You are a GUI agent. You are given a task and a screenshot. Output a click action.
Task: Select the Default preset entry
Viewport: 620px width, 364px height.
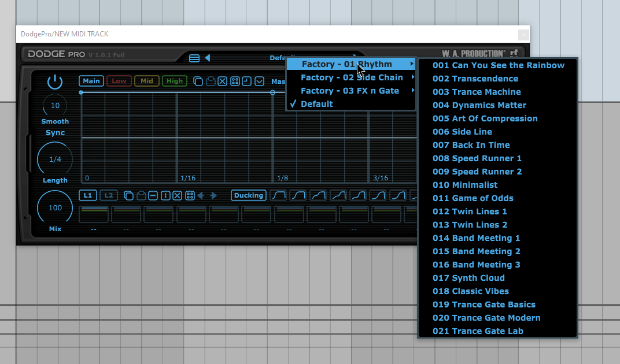pos(316,104)
